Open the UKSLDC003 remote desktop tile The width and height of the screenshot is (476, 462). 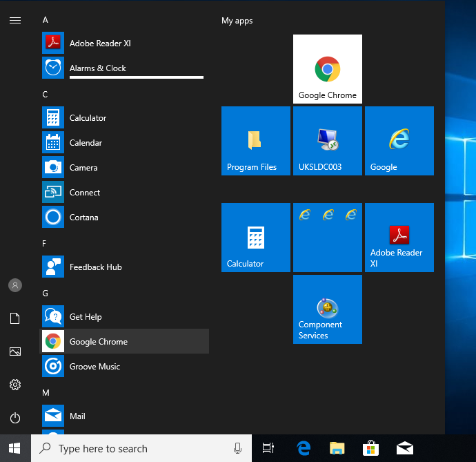click(328, 141)
